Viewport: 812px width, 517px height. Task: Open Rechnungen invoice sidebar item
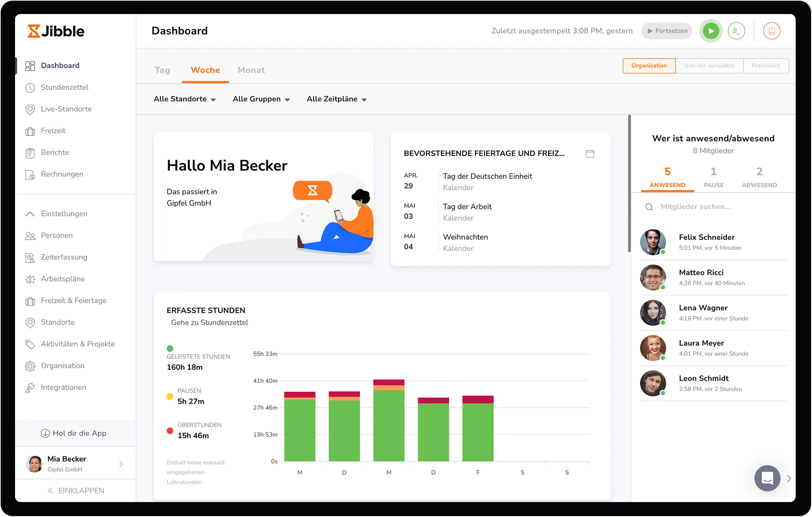[x=62, y=174]
